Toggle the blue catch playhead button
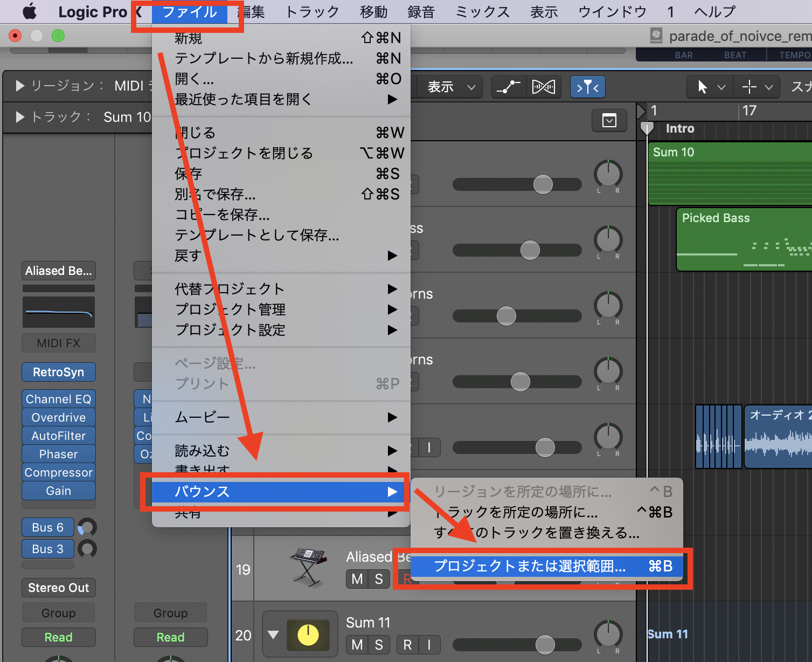812x662 pixels. [x=587, y=87]
